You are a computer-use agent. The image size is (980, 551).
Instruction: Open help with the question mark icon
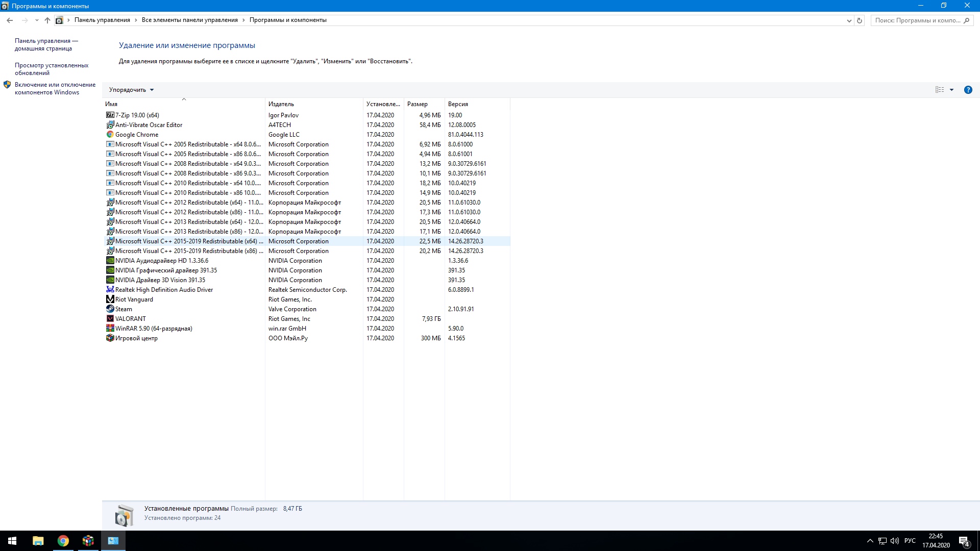[968, 90]
